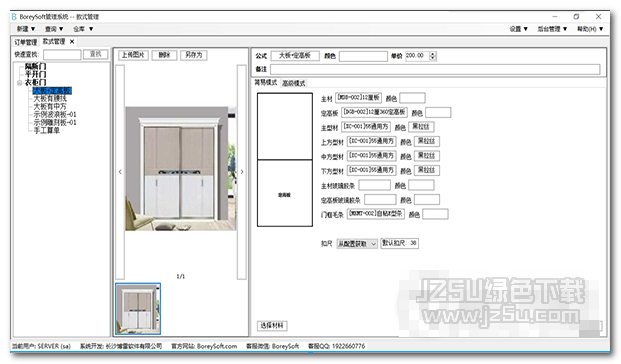Click the 删除 image button
Image resolution: width=621 pixels, height=364 pixels.
point(164,55)
